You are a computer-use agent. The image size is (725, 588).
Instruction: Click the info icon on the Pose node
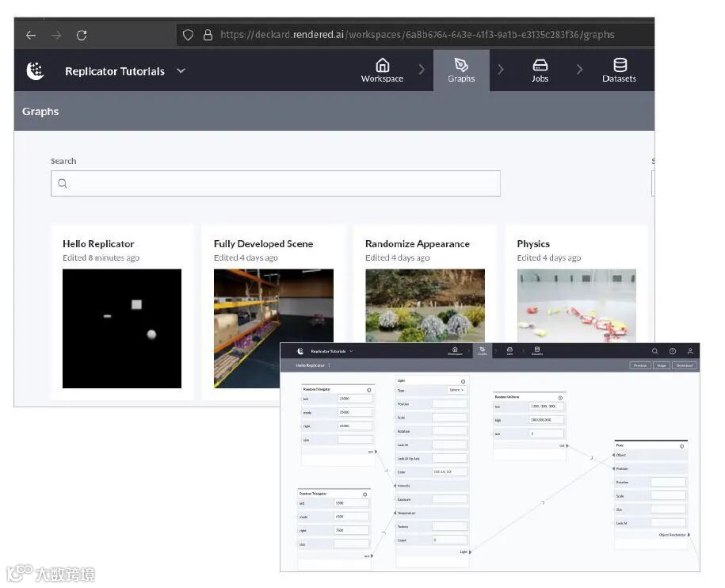(x=681, y=446)
